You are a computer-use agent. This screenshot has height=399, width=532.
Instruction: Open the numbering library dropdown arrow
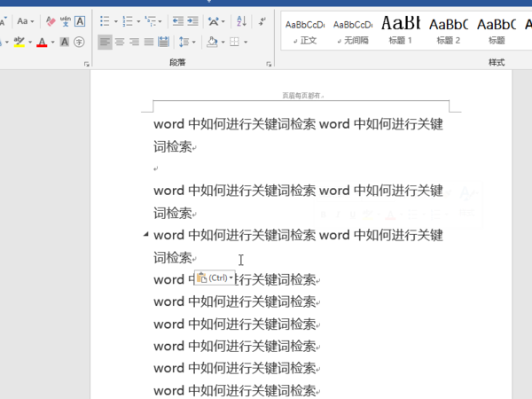(x=138, y=21)
